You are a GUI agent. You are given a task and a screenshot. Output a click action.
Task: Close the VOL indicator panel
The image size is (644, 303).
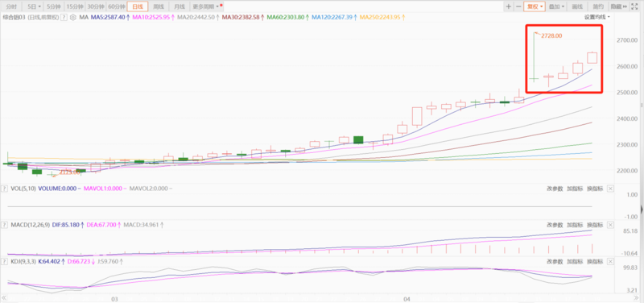pos(610,189)
